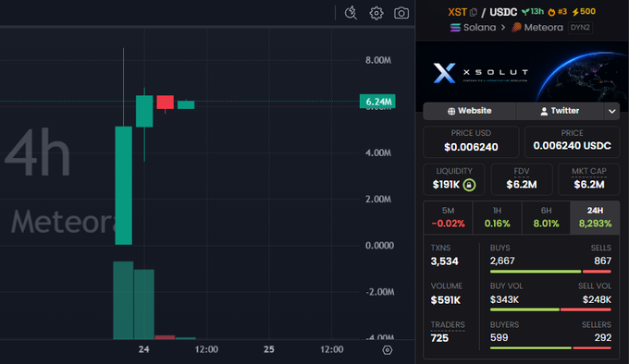This screenshot has width=629, height=364.
Task: Click the 24 date axis label
Action: point(144,349)
